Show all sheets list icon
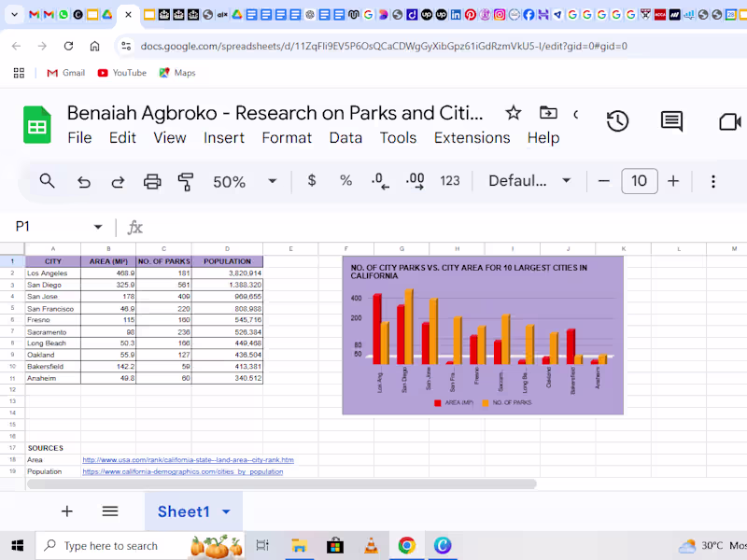 pos(110,511)
